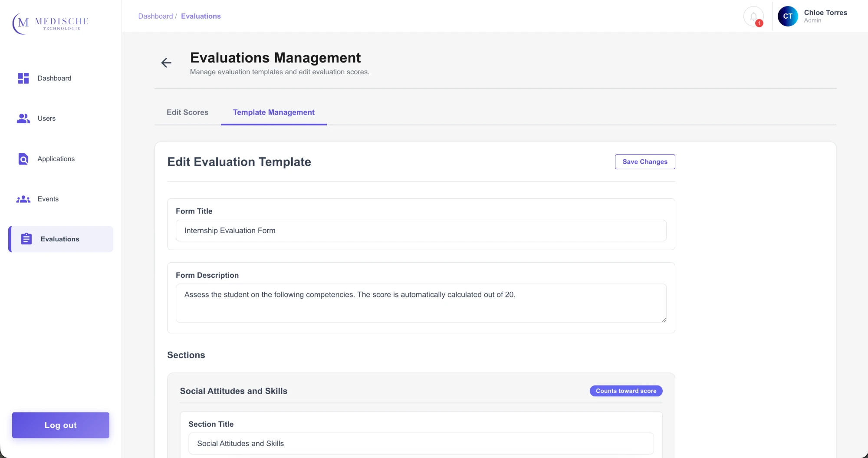Click the Chloe Torres profile name
The height and width of the screenshot is (458, 868).
(x=825, y=13)
